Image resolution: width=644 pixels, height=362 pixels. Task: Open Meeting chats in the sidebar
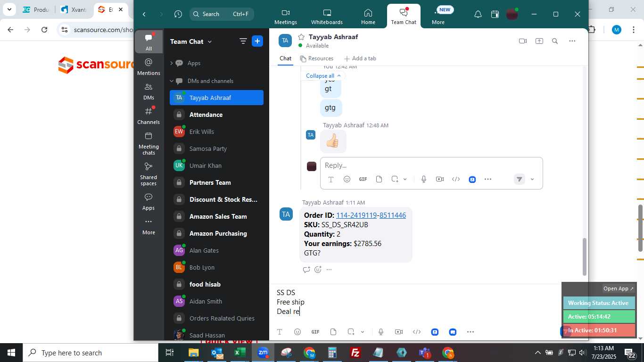149,143
